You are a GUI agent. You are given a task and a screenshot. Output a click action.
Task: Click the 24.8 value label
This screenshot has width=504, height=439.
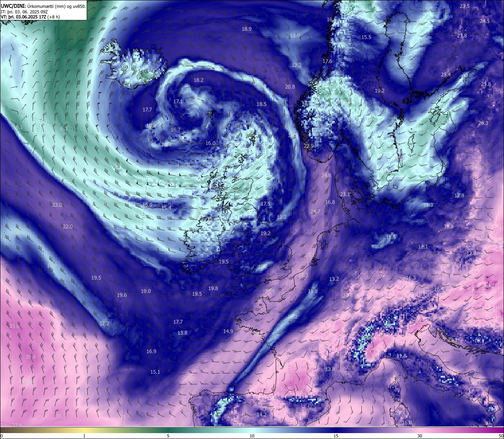[326, 175]
